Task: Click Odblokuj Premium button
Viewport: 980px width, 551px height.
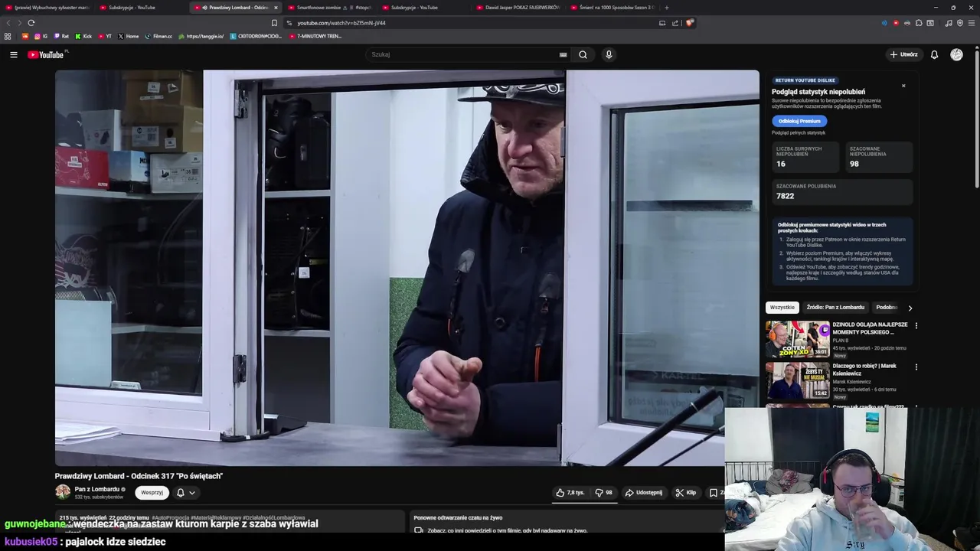Action: tap(799, 121)
